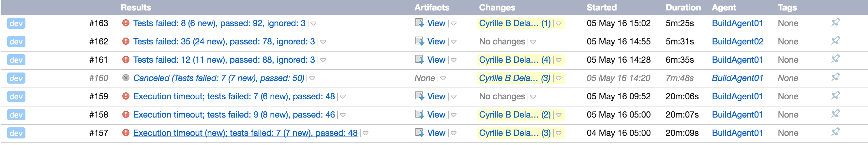This screenshot has height=145, width=868.
Task: Toggle the pin for build #161
Action: 835,59
